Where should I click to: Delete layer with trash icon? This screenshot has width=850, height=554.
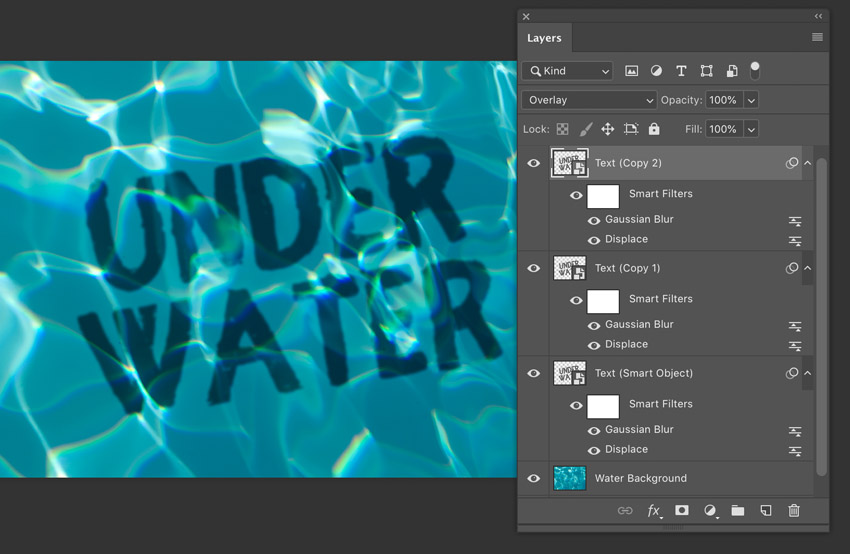tap(794, 511)
